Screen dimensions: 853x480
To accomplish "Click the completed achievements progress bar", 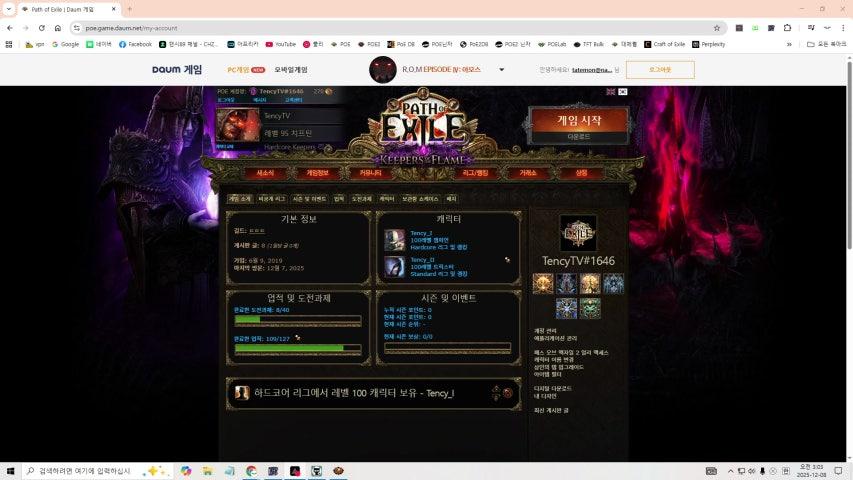I will (x=298, y=348).
